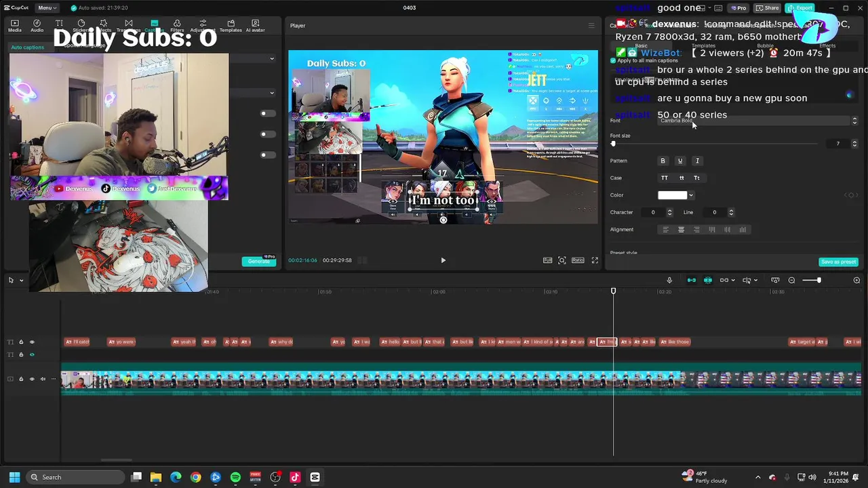Toggle timeline auto snapping icon
868x488 pixels.
708,280
